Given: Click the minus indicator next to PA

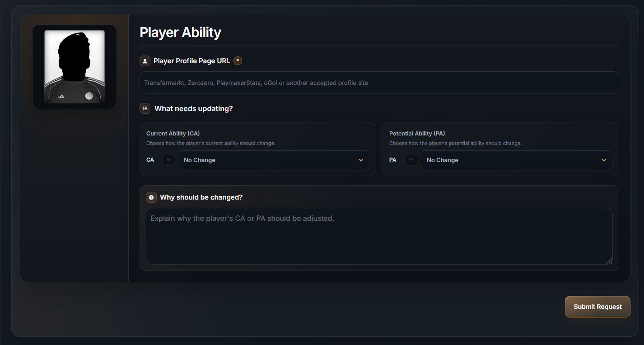Looking at the screenshot, I should 411,160.
